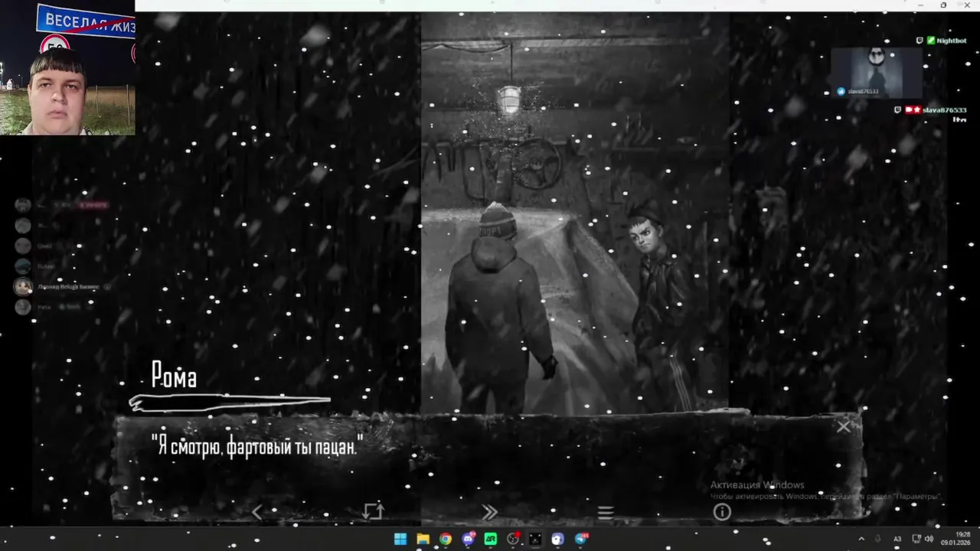Viewport: 980px width, 551px height.
Task: Open the black game window taskbar icon
Action: tap(535, 539)
